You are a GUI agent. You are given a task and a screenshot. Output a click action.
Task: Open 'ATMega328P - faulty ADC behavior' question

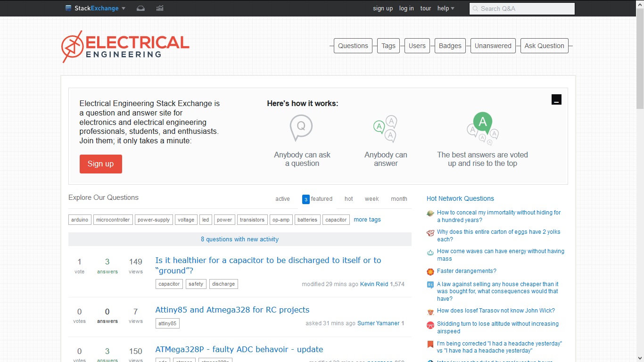tap(239, 349)
